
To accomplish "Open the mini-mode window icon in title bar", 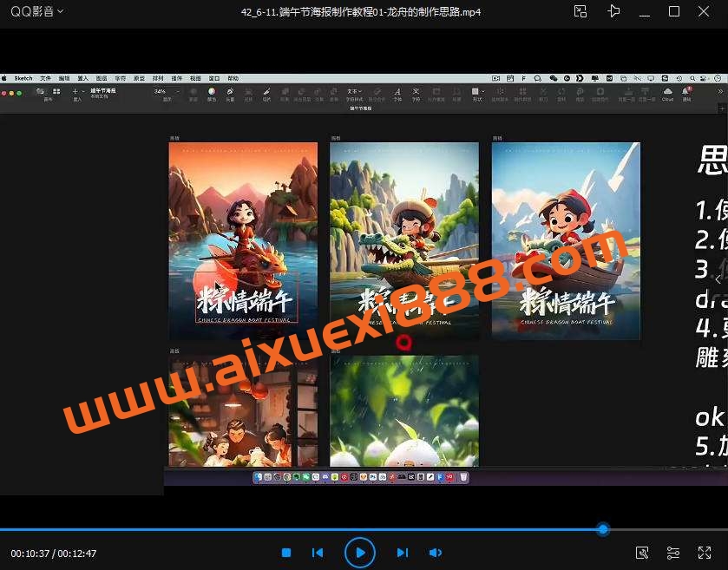I will [x=580, y=11].
